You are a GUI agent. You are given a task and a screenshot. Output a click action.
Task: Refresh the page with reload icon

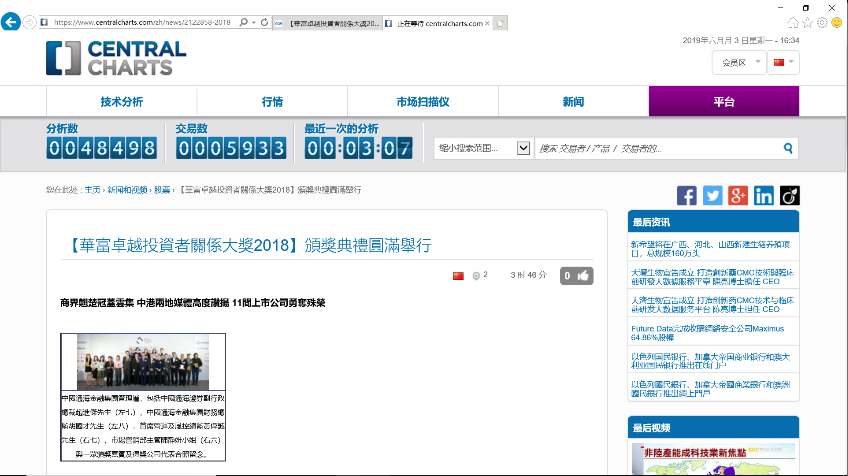(x=264, y=22)
